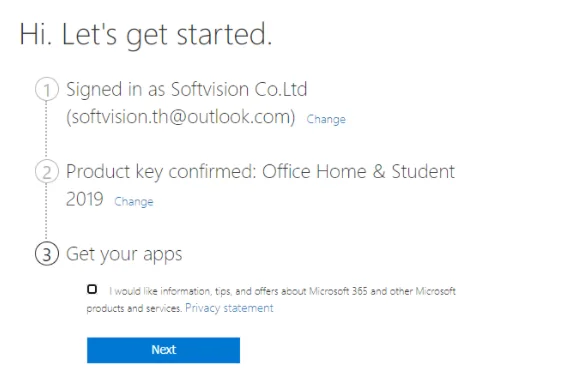Tick the marketing offers checkbox
Viewport: 567px width, 381px height.
click(92, 289)
